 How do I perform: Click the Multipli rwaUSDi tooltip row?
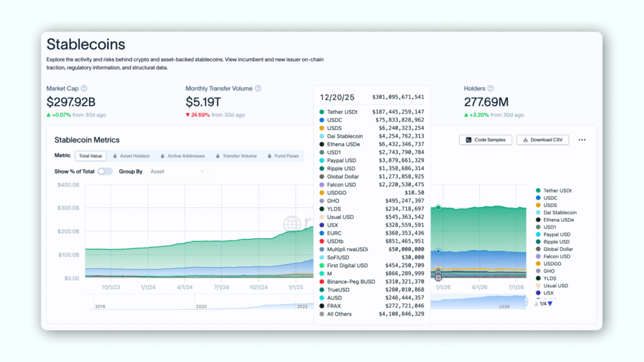372,249
